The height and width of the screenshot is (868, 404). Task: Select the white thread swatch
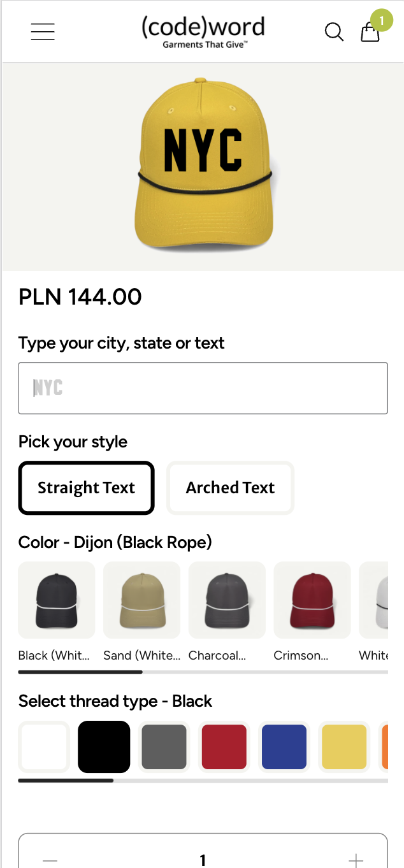[43, 746]
